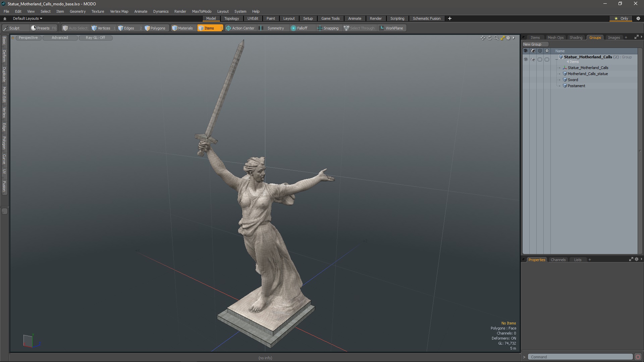
Task: Select the Sword mesh item
Action: pyautogui.click(x=573, y=80)
